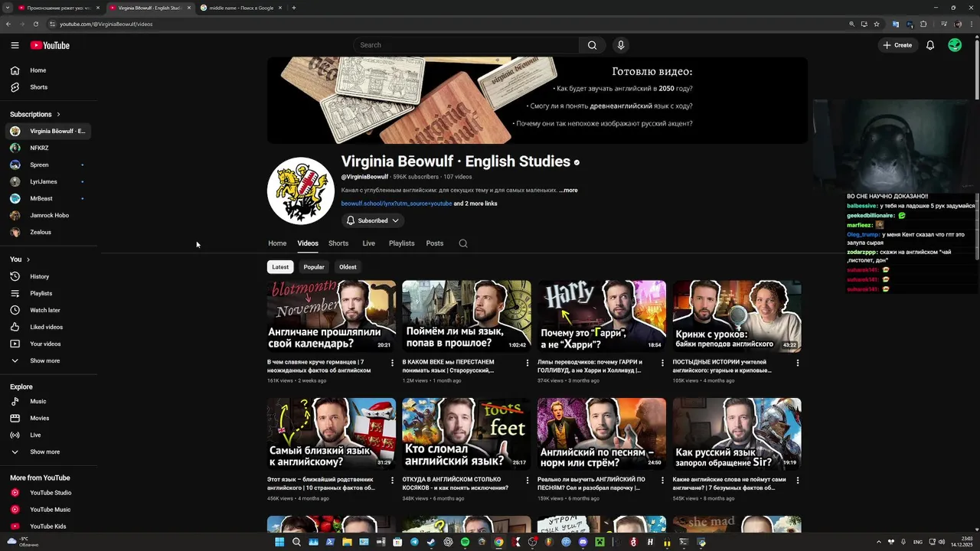Search within channel using magnifier icon
The image size is (980, 551).
[x=463, y=243]
